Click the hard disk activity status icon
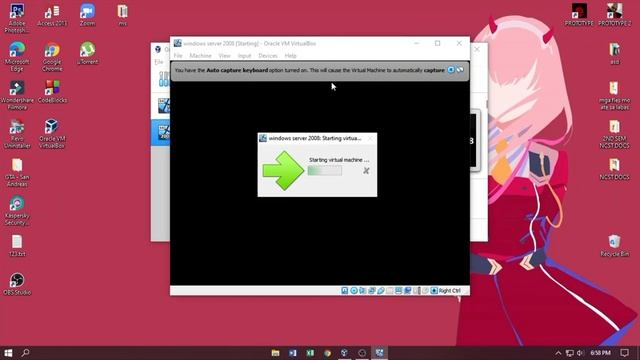Viewport: 640px width, 360px height. pyautogui.click(x=345, y=291)
